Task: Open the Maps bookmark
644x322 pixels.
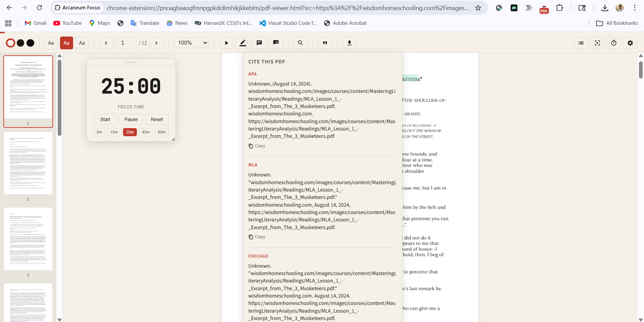Action: coord(100,23)
